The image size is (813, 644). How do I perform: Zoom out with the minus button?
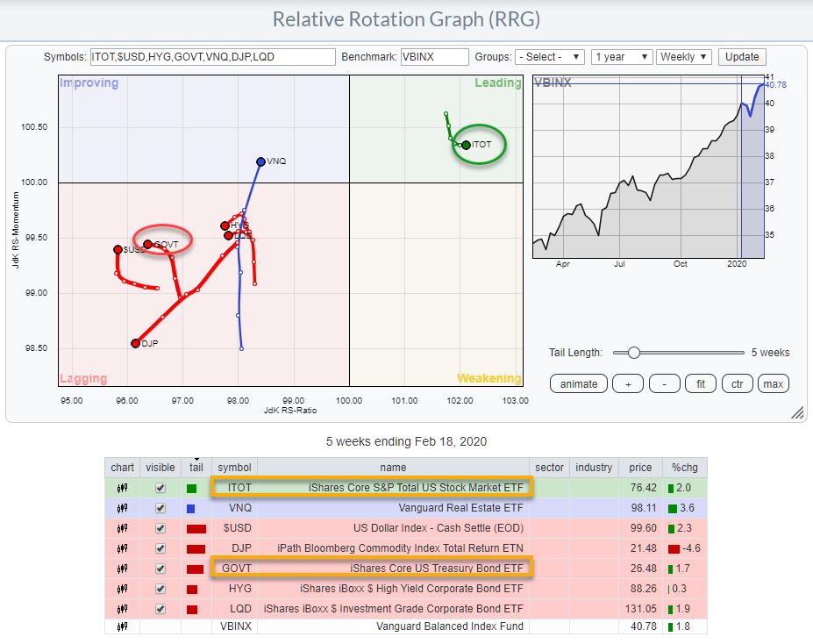click(x=664, y=384)
